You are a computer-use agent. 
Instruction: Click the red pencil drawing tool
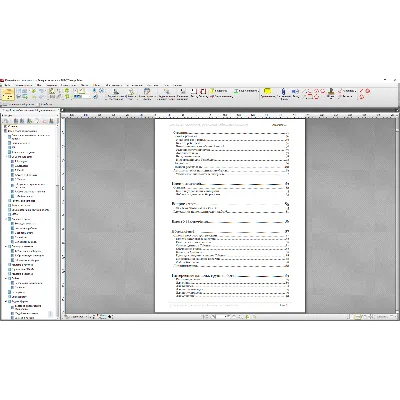tap(361, 91)
